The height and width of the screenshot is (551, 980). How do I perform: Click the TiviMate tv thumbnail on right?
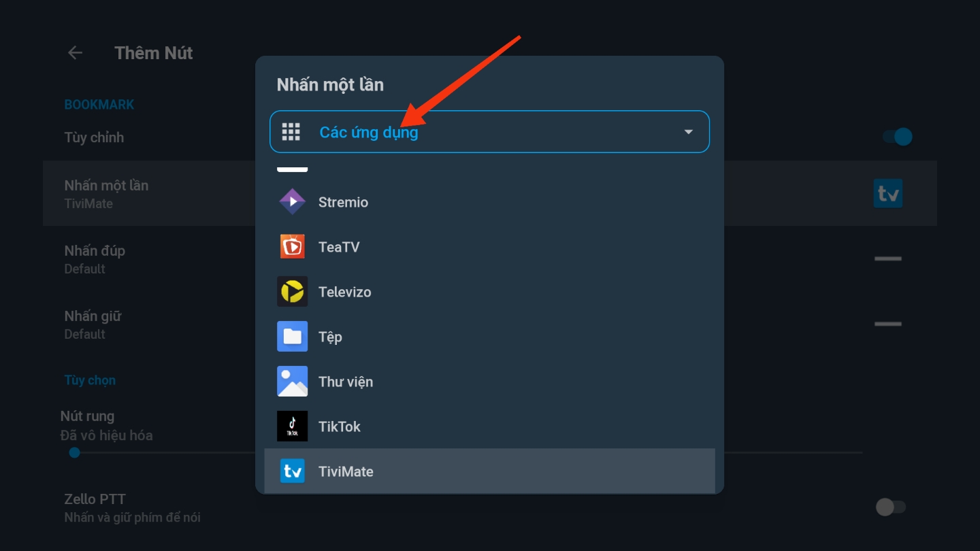887,194
